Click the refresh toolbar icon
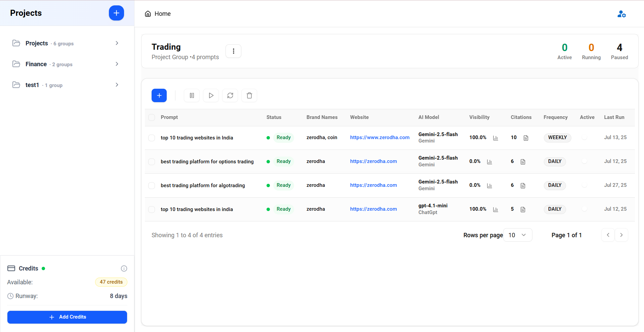 pyautogui.click(x=230, y=95)
